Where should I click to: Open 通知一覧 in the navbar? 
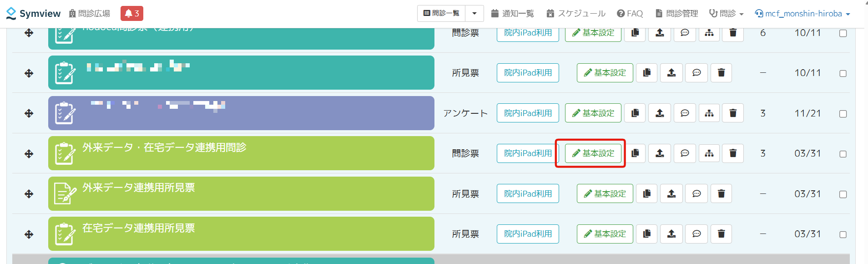[513, 14]
